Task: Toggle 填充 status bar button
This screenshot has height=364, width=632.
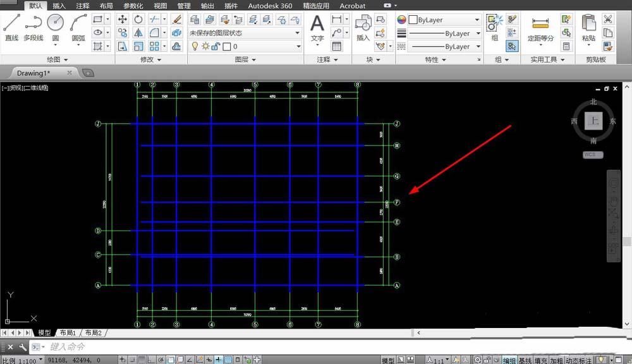Action: 540,360
